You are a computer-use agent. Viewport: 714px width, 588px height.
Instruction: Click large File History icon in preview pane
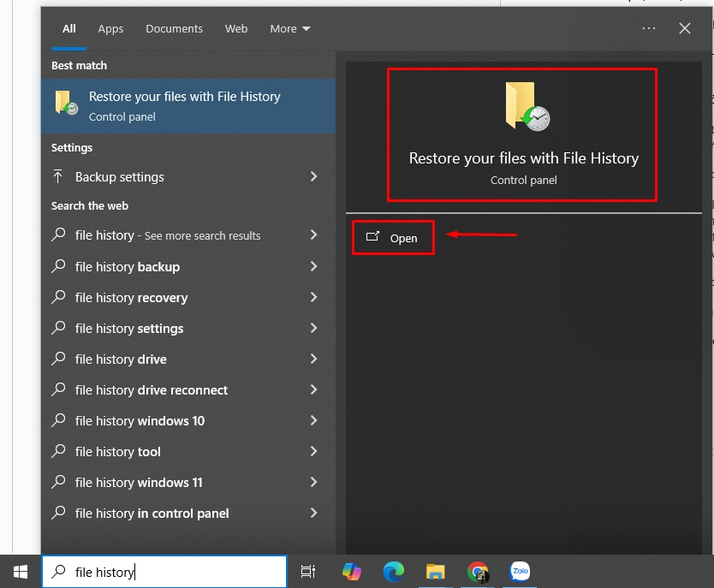coord(527,106)
